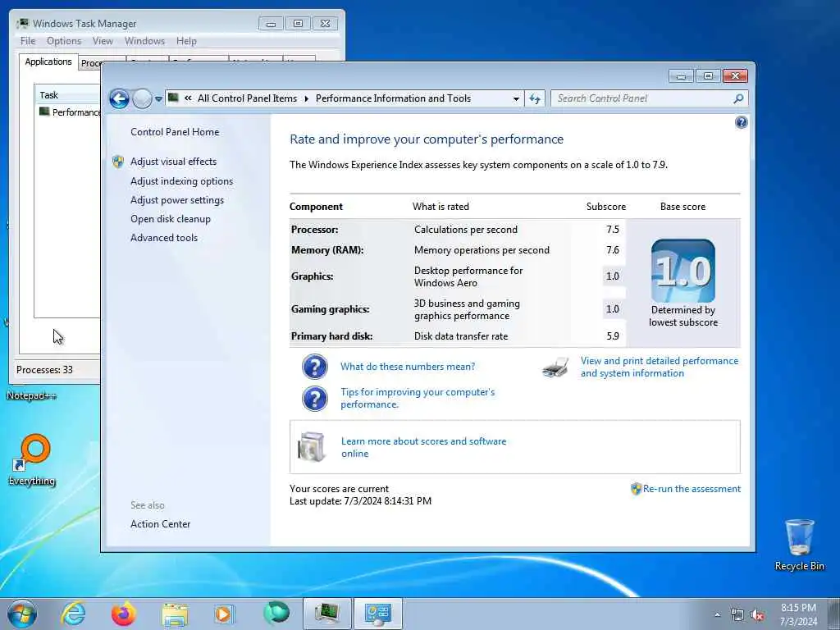Expand address bar history dropdown arrow
Screen dimensions: 840x630
tap(516, 98)
